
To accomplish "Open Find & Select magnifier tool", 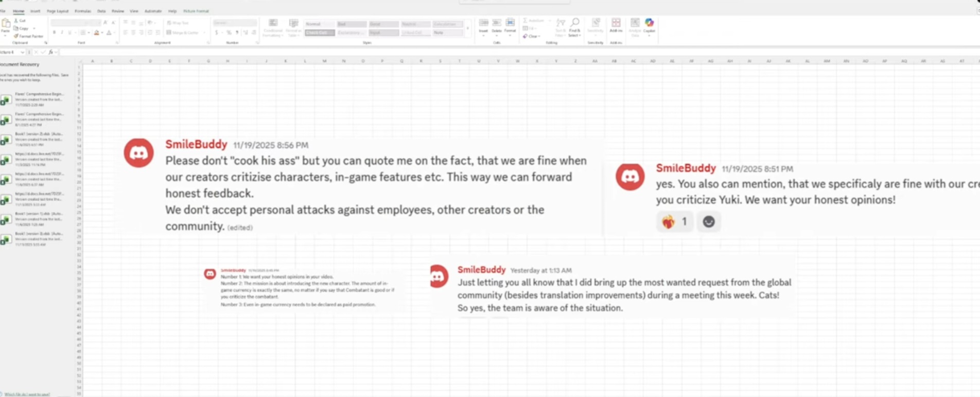I will 575,27.
